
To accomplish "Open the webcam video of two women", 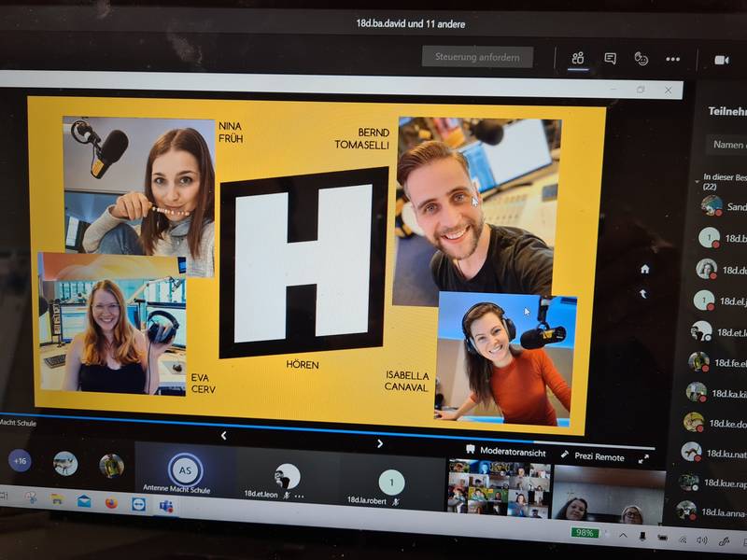I will tap(609, 496).
